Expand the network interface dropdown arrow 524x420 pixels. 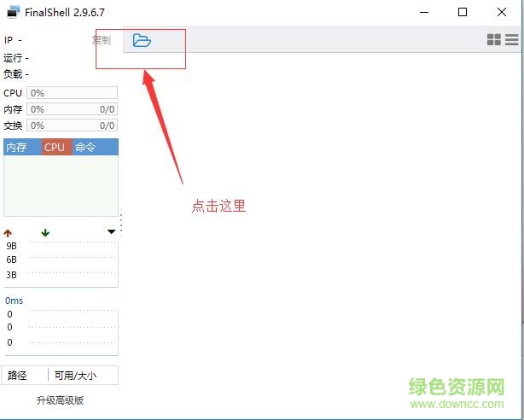click(x=111, y=231)
